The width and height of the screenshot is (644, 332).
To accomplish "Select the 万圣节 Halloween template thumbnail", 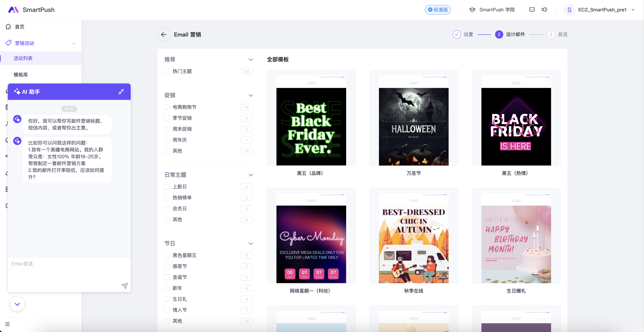I will 414,118.
